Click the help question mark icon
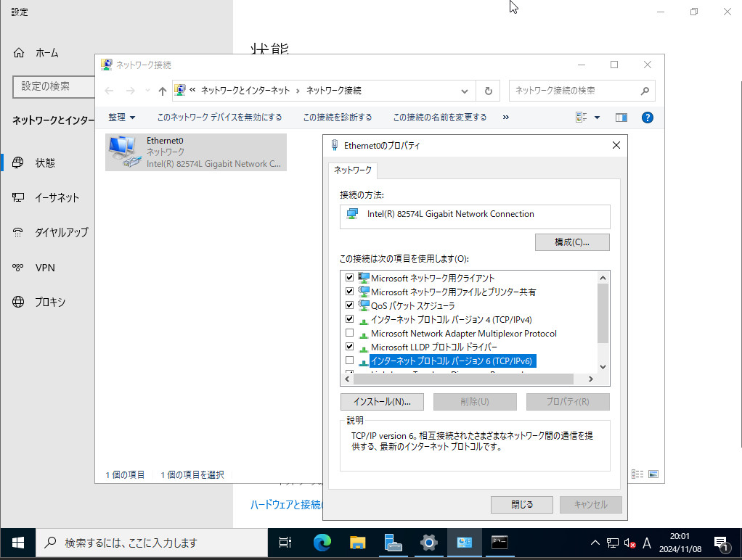The height and width of the screenshot is (560, 742). coord(648,118)
